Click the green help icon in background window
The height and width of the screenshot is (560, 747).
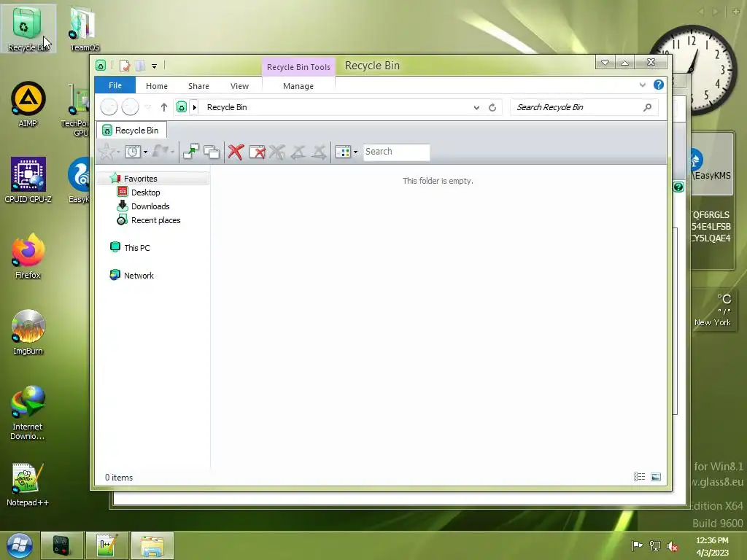(x=678, y=187)
